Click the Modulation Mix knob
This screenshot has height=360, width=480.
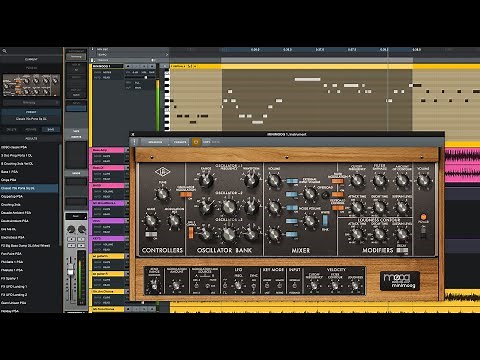pos(174,221)
